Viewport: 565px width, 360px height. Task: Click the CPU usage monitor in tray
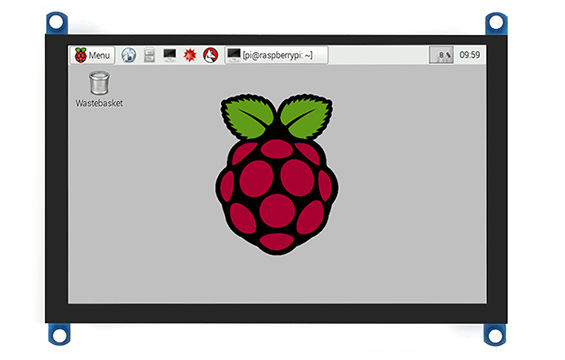(x=441, y=55)
